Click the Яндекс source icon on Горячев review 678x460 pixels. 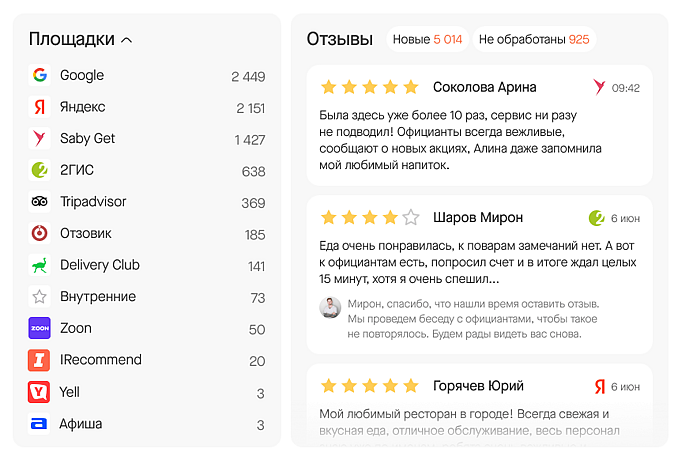click(600, 386)
